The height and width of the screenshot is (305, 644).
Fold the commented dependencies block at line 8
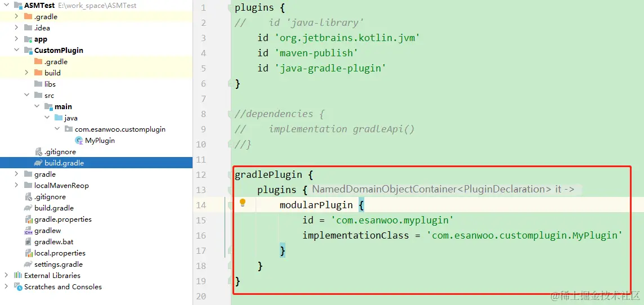[231, 114]
